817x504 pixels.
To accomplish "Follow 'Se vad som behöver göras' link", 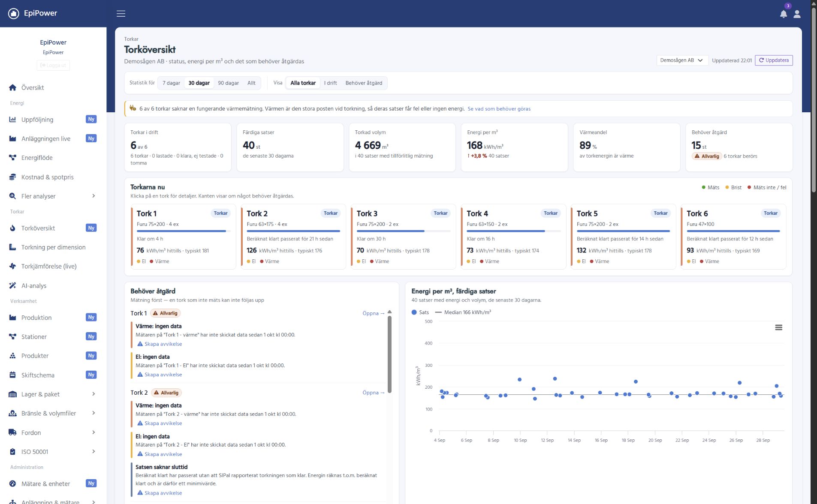I will coord(499,109).
